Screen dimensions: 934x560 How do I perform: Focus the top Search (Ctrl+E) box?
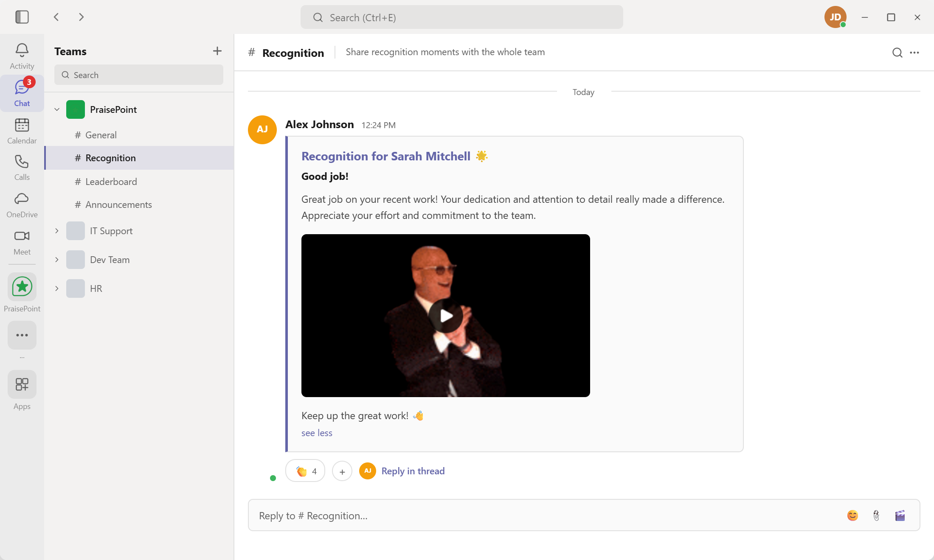point(462,17)
